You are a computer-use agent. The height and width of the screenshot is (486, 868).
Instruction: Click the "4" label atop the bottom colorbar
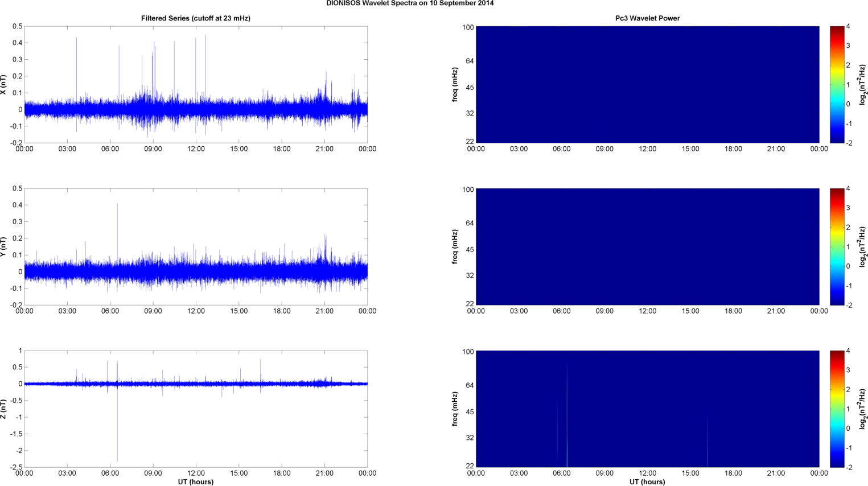(x=848, y=351)
